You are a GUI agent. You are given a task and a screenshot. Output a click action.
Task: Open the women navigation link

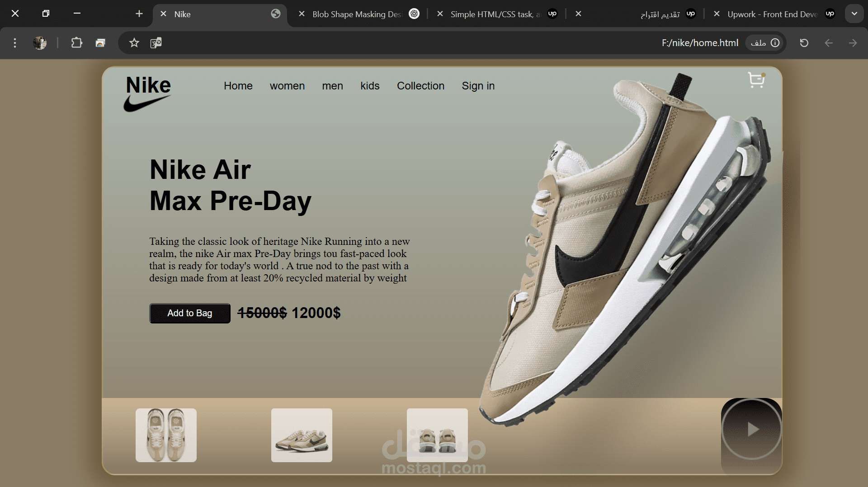(287, 86)
